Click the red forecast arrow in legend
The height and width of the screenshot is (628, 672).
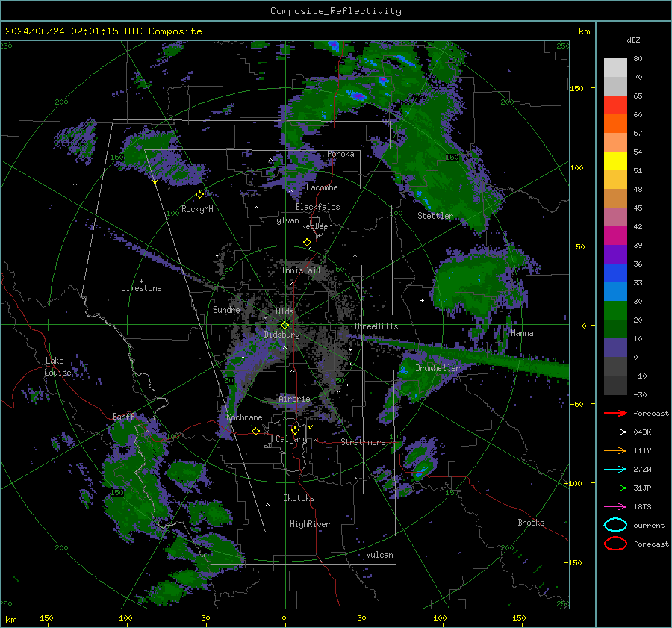[615, 413]
